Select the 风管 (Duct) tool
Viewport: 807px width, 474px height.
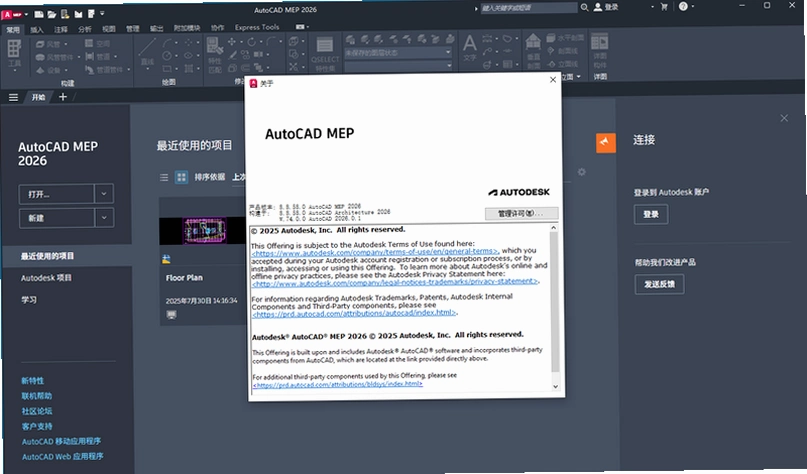click(49, 44)
